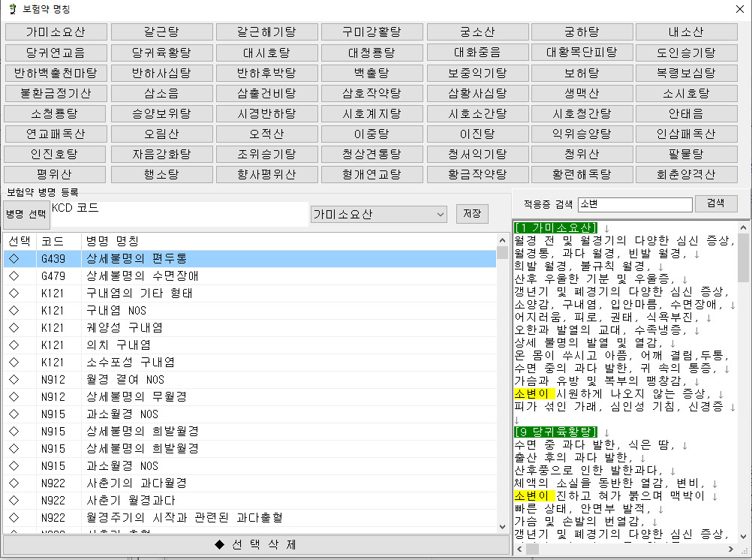The image size is (752, 560).
Task: Click the 적응증 검색 input field
Action: click(636, 205)
